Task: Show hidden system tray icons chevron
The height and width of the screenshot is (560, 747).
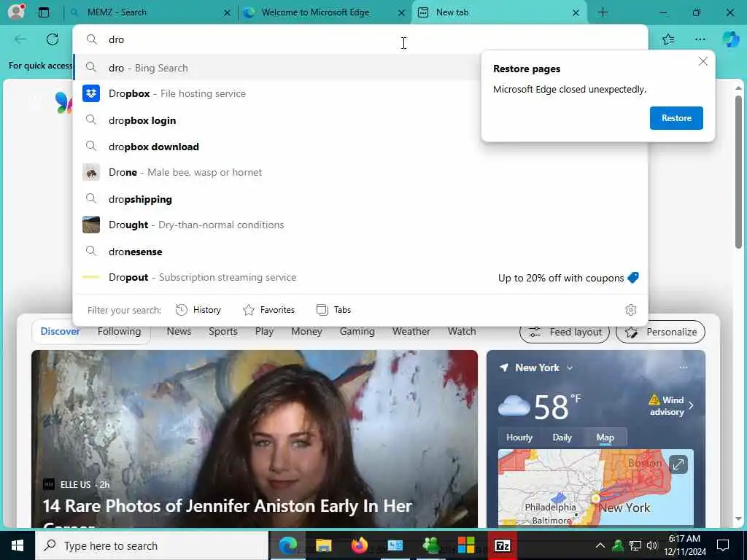Action: [600, 545]
